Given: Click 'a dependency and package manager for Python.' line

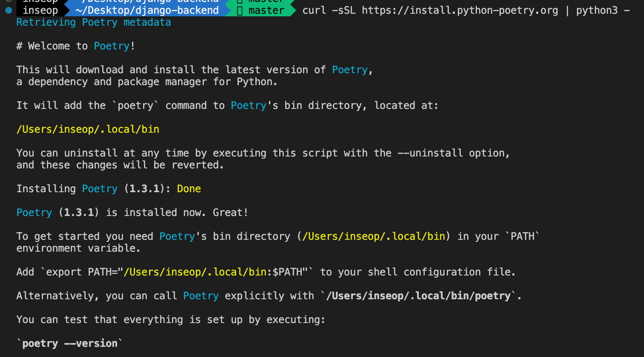Looking at the screenshot, I should (147, 82).
